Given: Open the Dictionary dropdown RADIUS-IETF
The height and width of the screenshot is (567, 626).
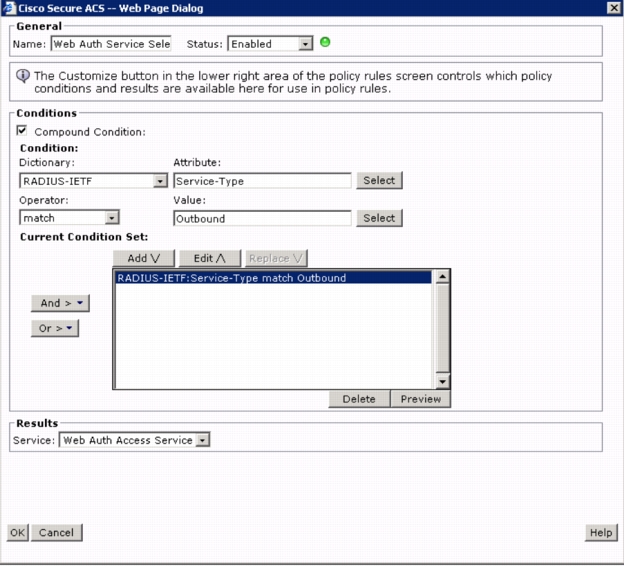Looking at the screenshot, I should [93, 181].
